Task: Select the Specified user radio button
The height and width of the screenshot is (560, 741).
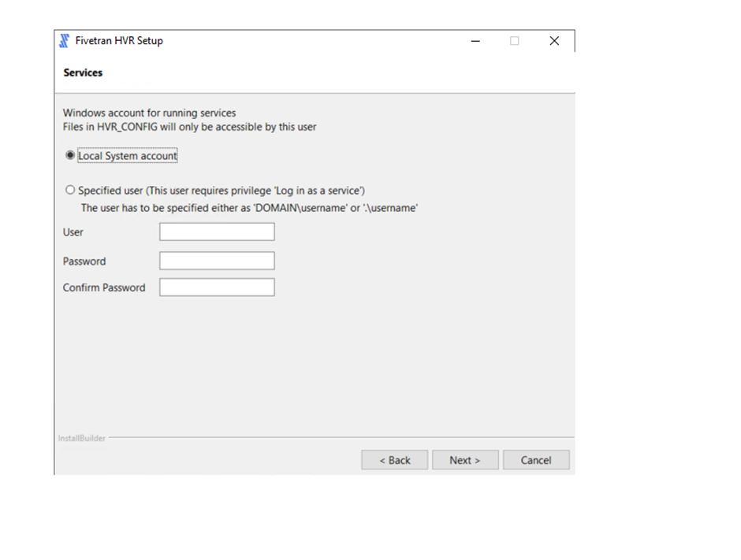Action: 70,190
